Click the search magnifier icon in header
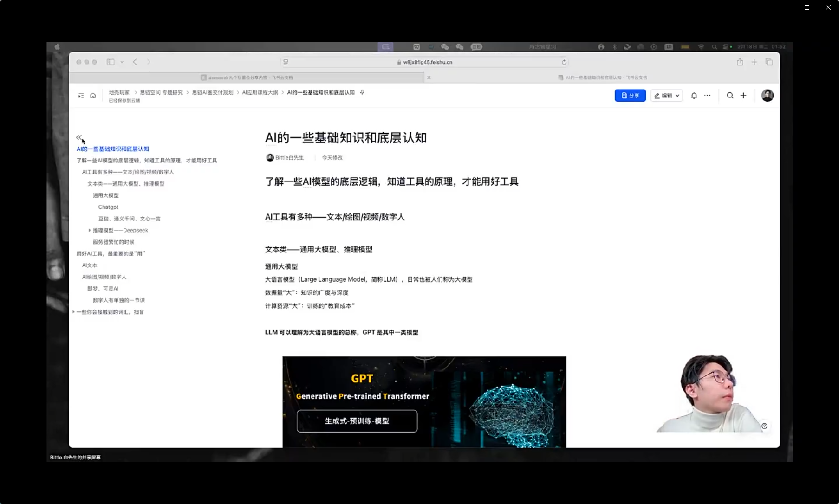The width and height of the screenshot is (839, 504). pyautogui.click(x=730, y=96)
